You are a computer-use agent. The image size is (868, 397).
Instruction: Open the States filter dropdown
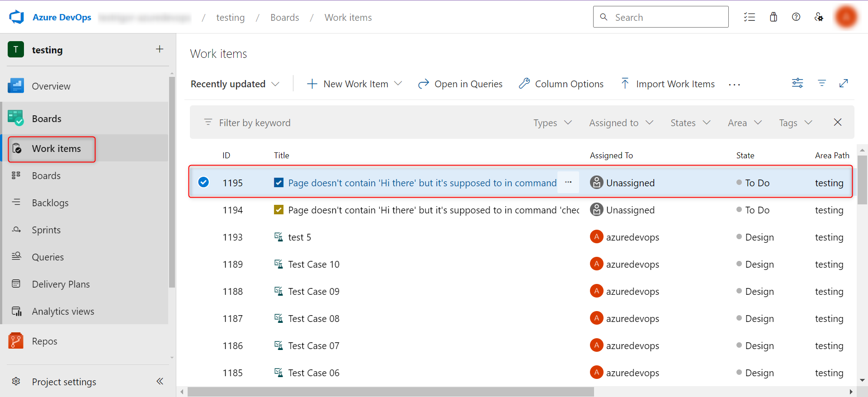[690, 123]
